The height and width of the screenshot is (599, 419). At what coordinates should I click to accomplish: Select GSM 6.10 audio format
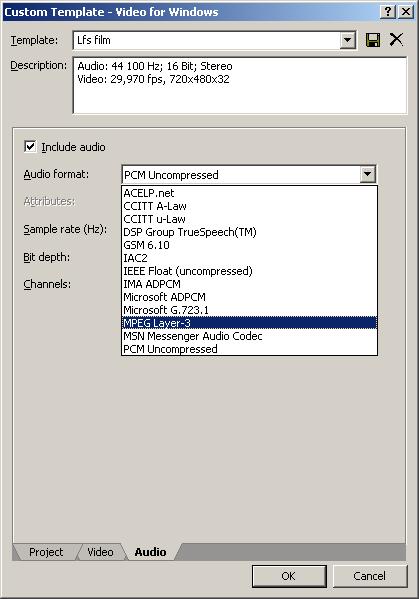249,245
